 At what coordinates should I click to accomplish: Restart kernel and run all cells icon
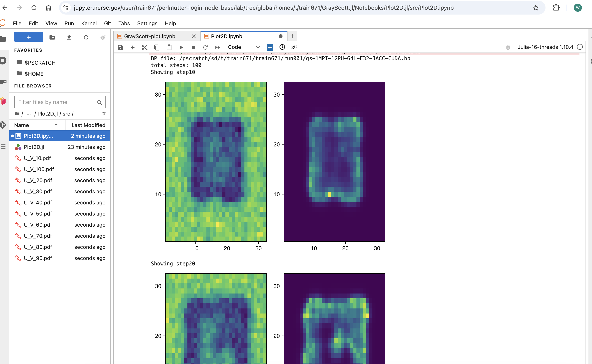(x=218, y=47)
